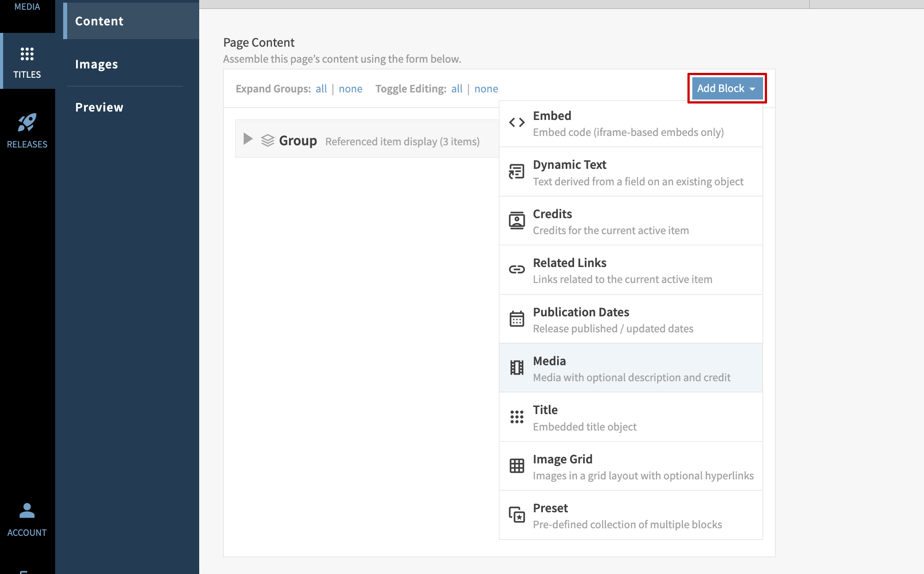Expand all groups via 'all' link
924x574 pixels.
(321, 89)
